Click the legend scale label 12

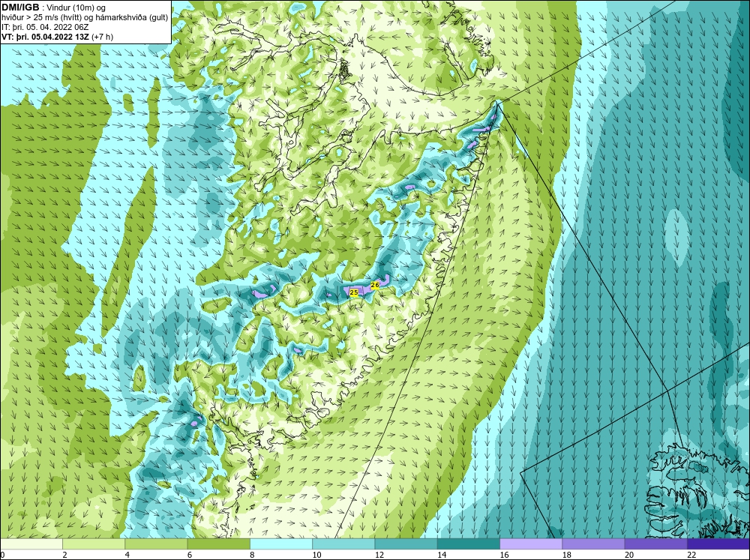coord(379,555)
